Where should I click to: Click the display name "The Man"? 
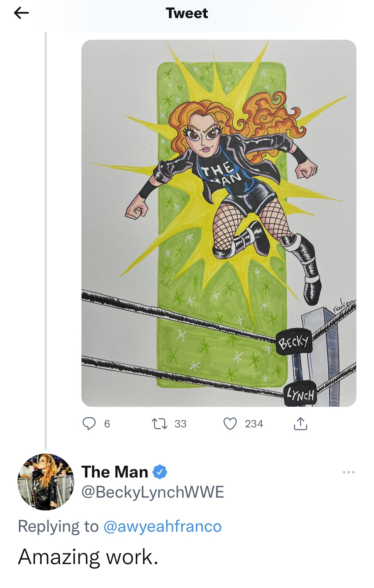coord(114,472)
